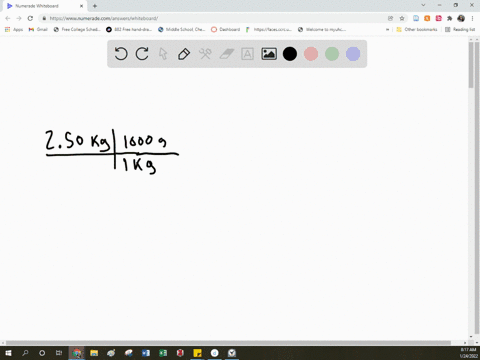Click the horizontal scrollbar thumb
This screenshot has width=480, height=360.
tap(228, 343)
